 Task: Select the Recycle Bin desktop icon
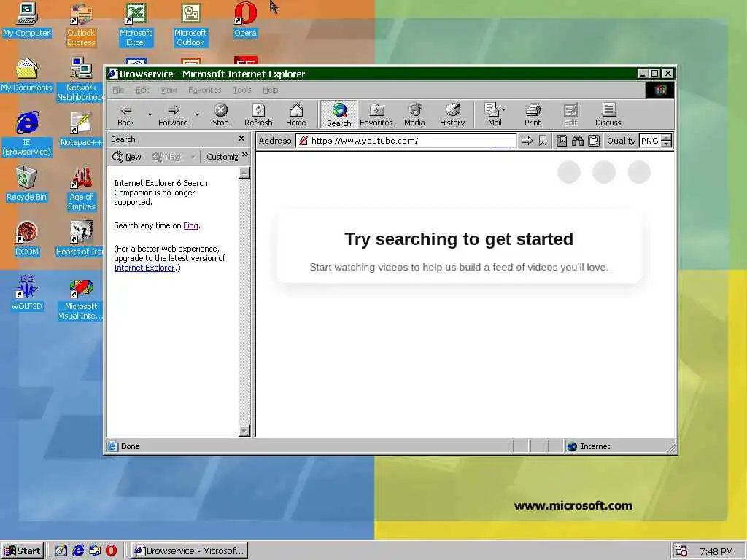(x=26, y=184)
